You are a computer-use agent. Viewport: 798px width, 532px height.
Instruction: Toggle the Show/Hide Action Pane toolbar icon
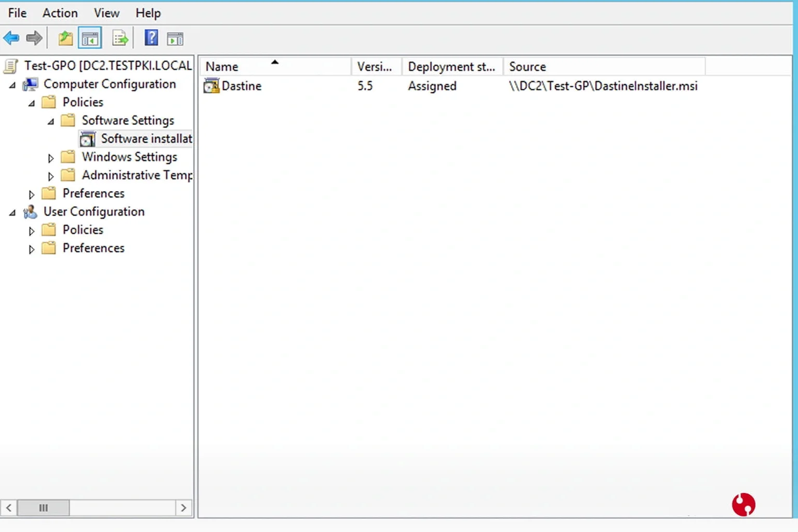coord(175,38)
